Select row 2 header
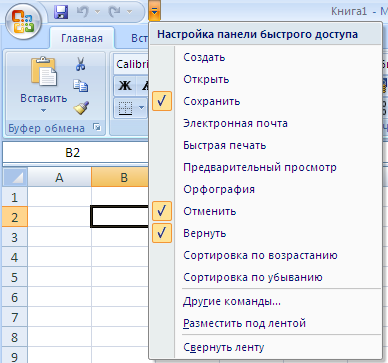This screenshot has height=363, width=388. coord(14,217)
